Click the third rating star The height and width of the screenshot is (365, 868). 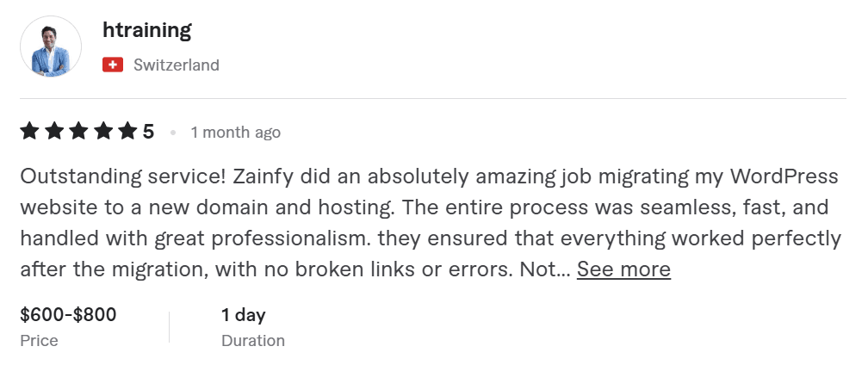[x=78, y=132]
